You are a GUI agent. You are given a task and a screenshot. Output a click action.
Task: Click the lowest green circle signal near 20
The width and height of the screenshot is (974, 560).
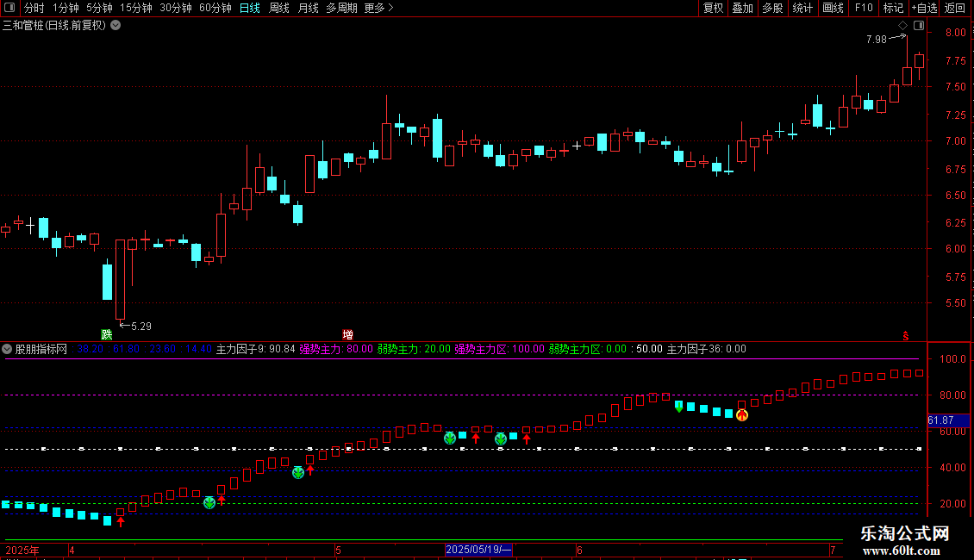tap(209, 503)
